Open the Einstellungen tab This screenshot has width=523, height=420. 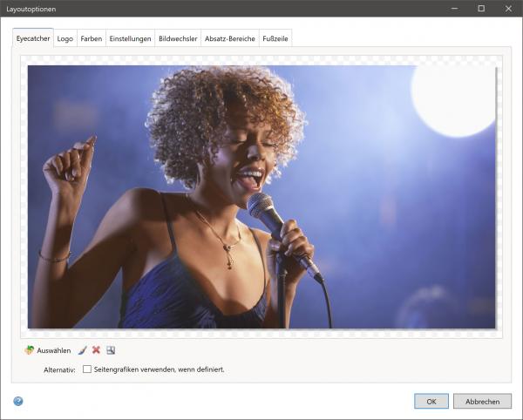click(130, 38)
